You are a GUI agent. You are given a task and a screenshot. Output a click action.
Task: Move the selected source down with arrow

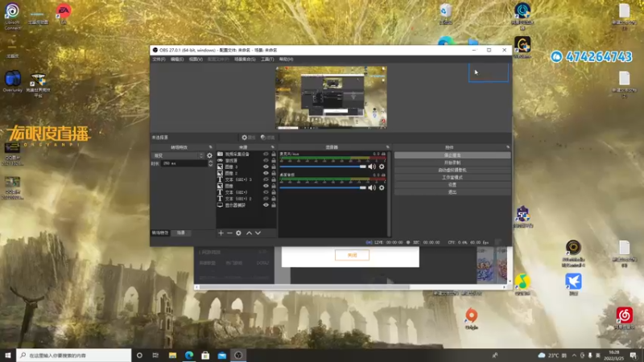(x=258, y=233)
